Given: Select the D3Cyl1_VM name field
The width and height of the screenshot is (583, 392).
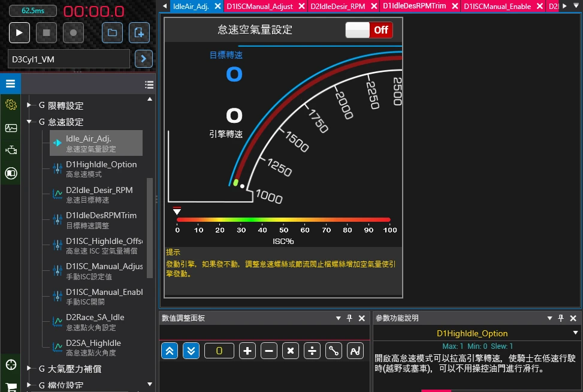Looking at the screenshot, I should tap(69, 59).
